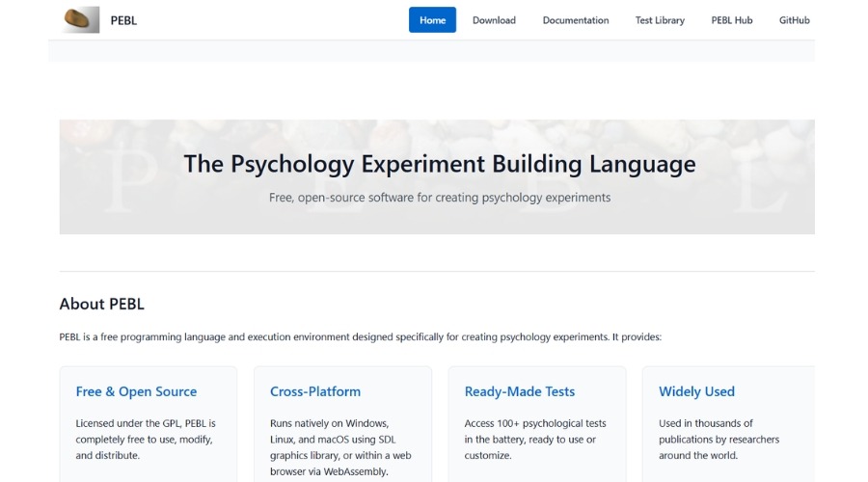
Task: Open the GitHub navigation link
Action: pos(795,20)
